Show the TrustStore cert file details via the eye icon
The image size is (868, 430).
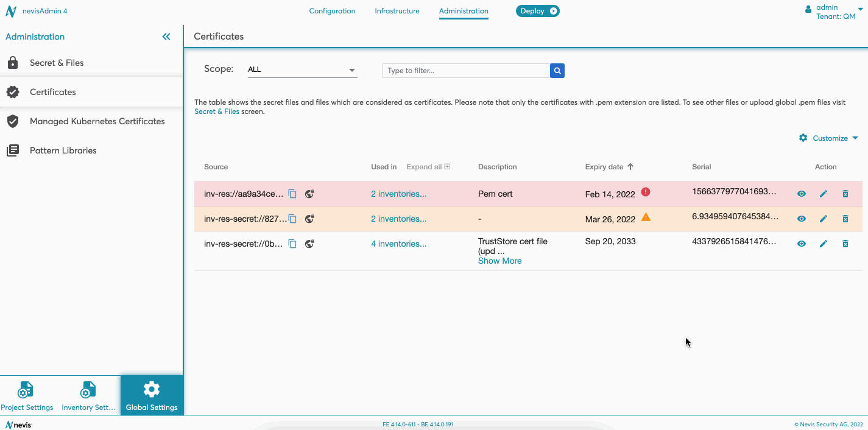802,244
